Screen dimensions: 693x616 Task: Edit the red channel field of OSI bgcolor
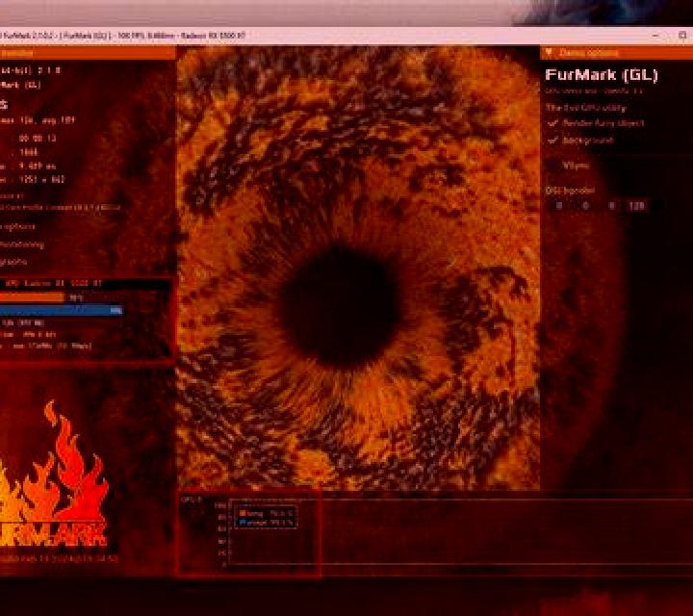pyautogui.click(x=559, y=205)
